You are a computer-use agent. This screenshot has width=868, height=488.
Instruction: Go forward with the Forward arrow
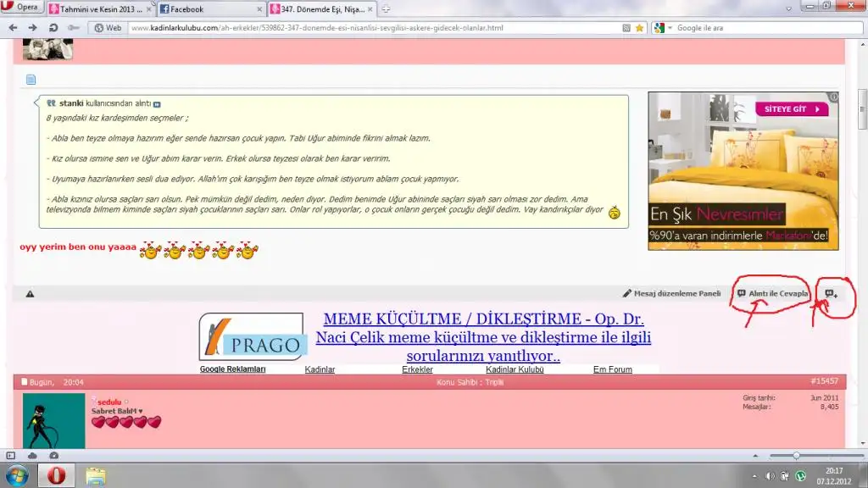pyautogui.click(x=33, y=28)
